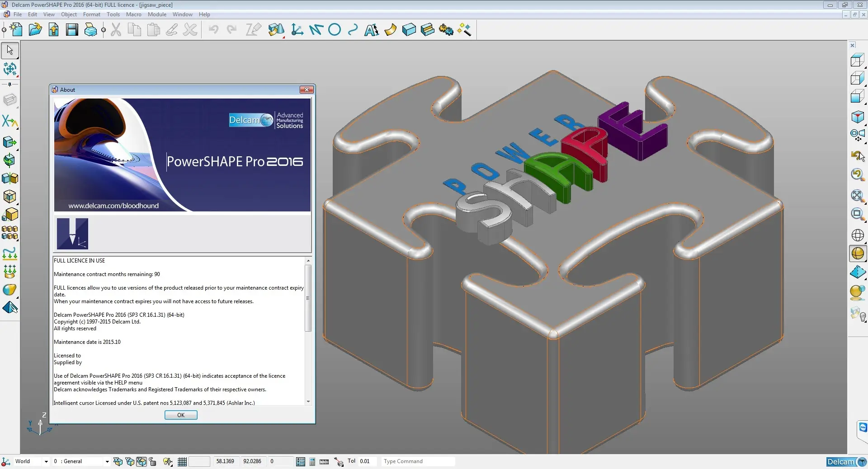Open the Macro menu
This screenshot has width=868, height=469.
pyautogui.click(x=133, y=14)
